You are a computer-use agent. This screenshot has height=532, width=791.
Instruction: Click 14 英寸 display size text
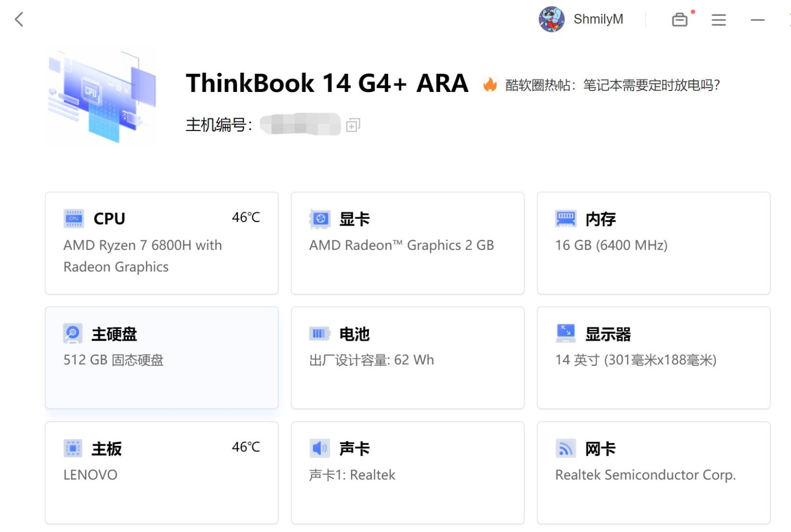[636, 360]
